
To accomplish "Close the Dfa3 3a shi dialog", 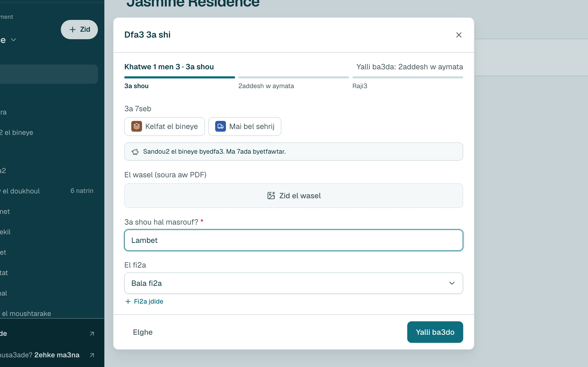I will coord(459,35).
